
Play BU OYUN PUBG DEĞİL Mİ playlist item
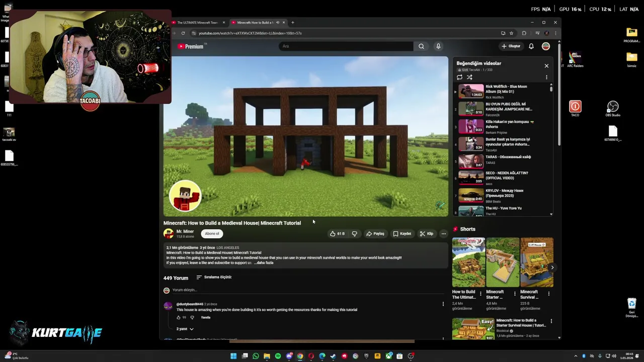503,109
